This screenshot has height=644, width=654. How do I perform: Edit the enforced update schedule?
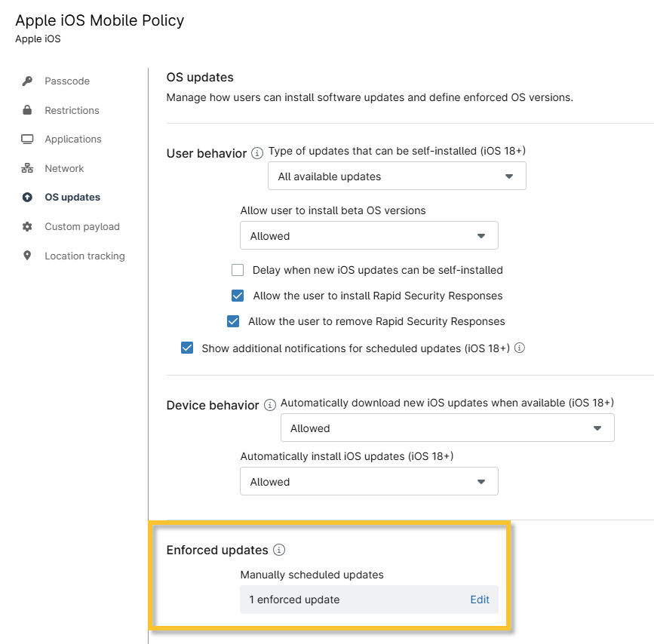pos(480,600)
